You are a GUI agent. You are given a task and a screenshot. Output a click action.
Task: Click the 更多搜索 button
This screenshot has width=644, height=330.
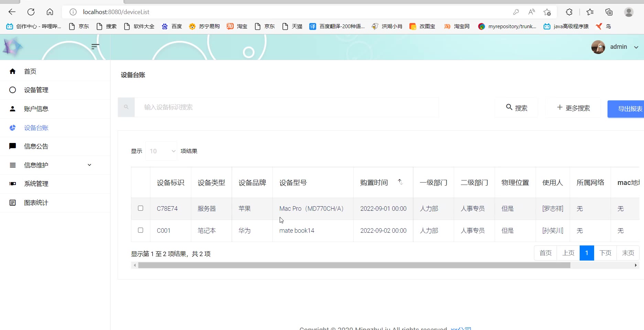tap(573, 108)
